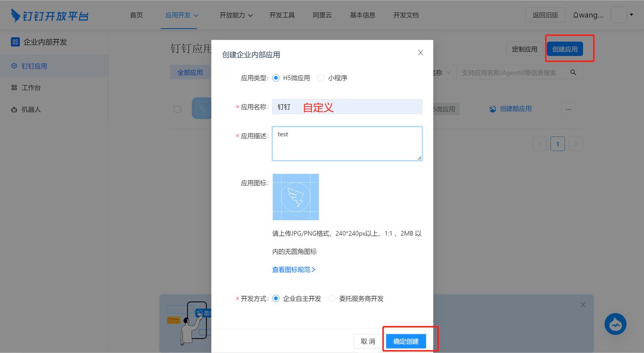Image resolution: width=644 pixels, height=353 pixels.
Task: Open the three-dot more options button
Action: coord(569,109)
